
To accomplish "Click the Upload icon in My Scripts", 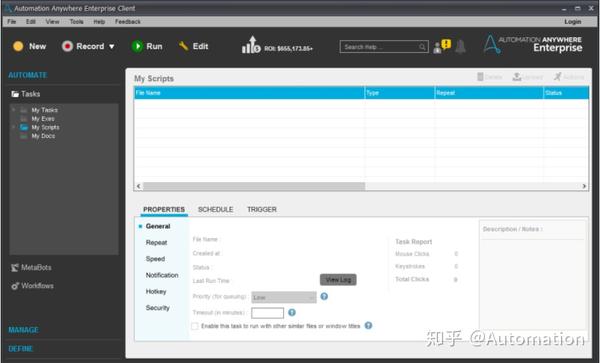I will pos(517,77).
